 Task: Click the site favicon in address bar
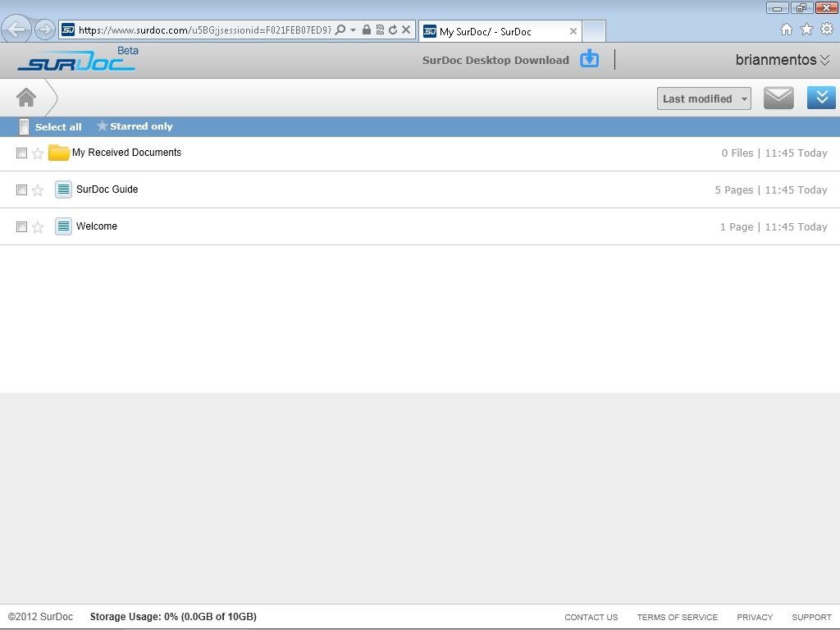(68, 30)
